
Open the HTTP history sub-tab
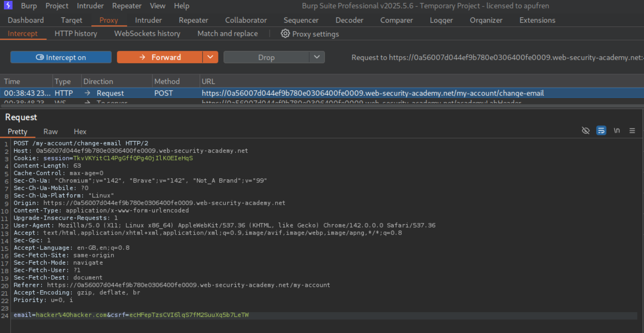[75, 33]
